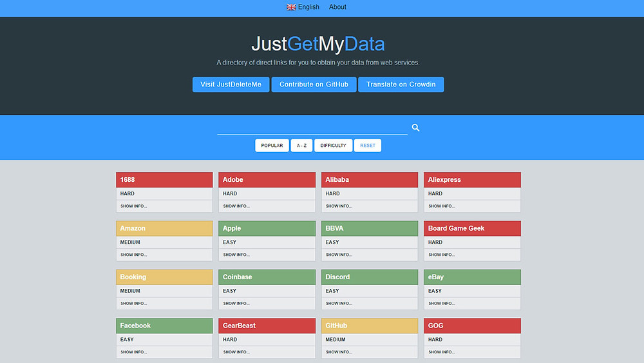Open the GearBeast card title
This screenshot has height=363, width=644.
(267, 326)
